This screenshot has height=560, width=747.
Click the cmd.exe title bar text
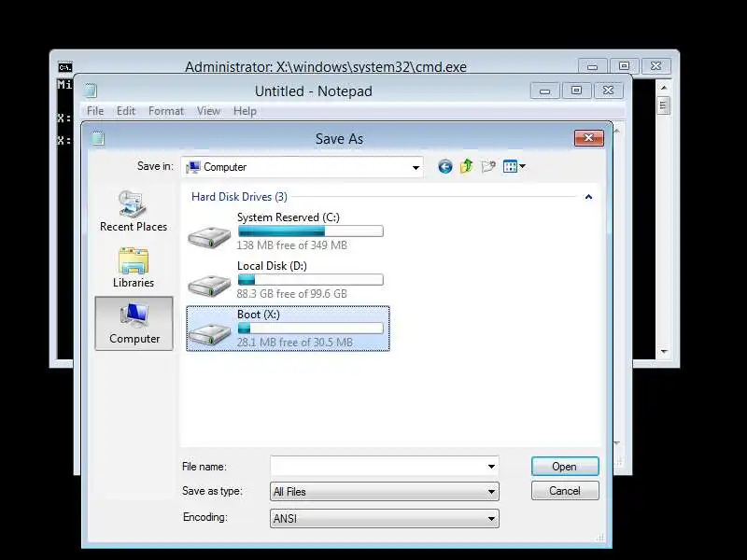[325, 66]
